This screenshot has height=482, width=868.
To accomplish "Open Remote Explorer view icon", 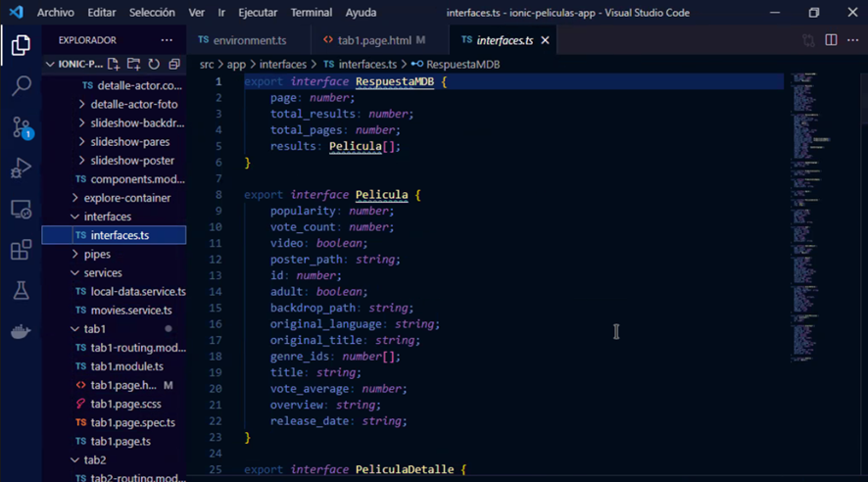I will click(21, 210).
